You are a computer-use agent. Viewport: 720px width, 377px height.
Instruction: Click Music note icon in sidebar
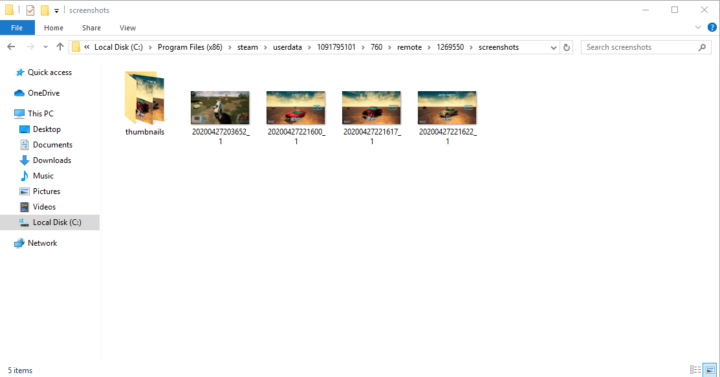click(24, 176)
